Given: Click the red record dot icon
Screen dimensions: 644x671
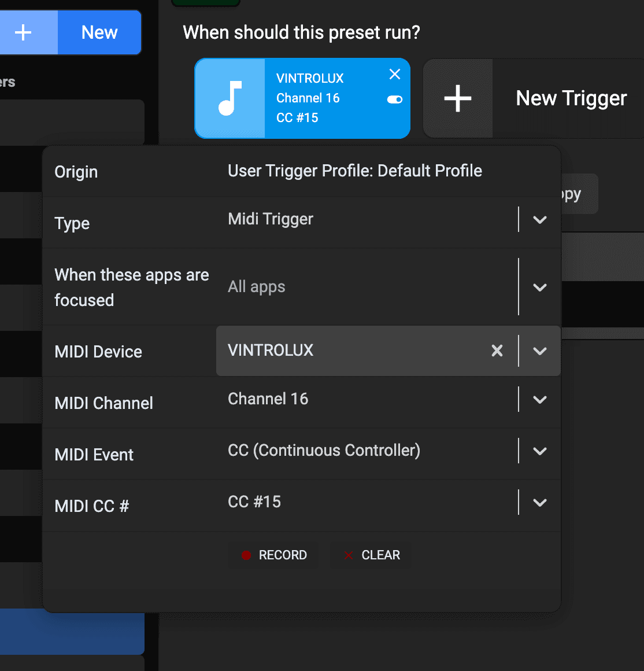Looking at the screenshot, I should pos(247,555).
